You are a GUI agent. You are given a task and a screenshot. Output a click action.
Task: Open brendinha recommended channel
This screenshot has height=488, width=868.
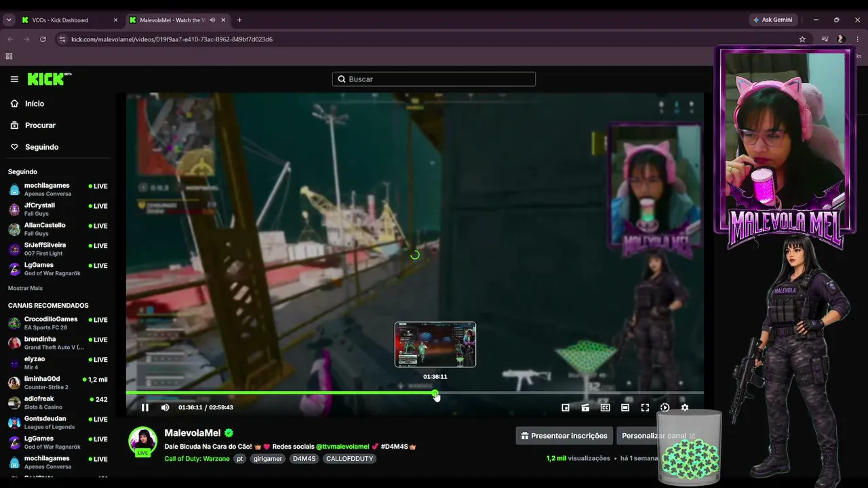pyautogui.click(x=58, y=343)
